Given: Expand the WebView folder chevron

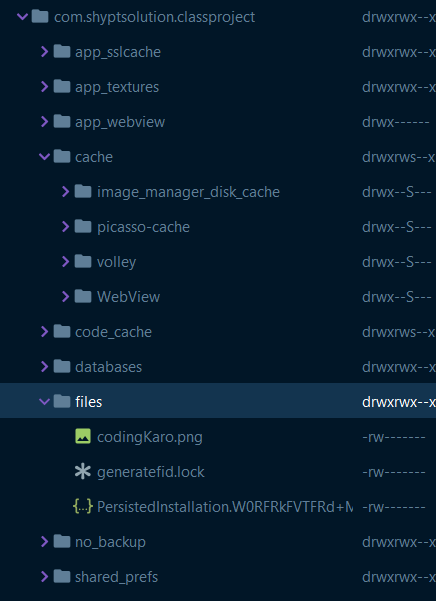Looking at the screenshot, I should [x=66, y=296].
